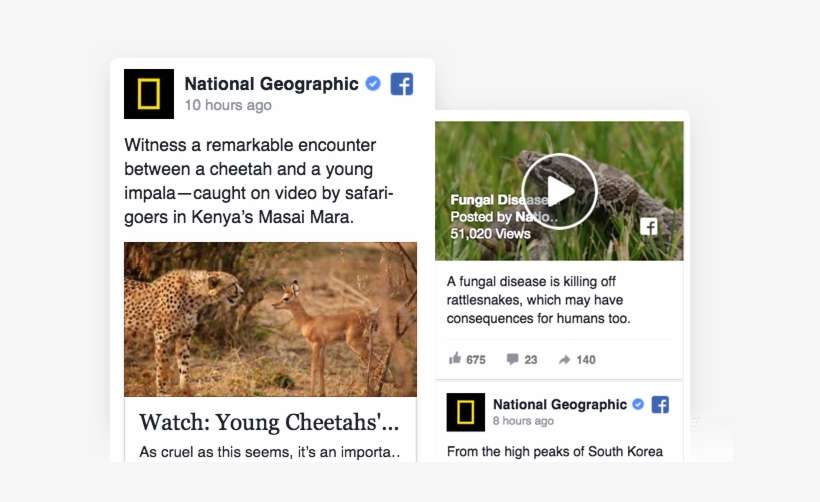Image resolution: width=820 pixels, height=502 pixels.
Task: Click verified badge on 10 hours ago post
Action: (373, 83)
